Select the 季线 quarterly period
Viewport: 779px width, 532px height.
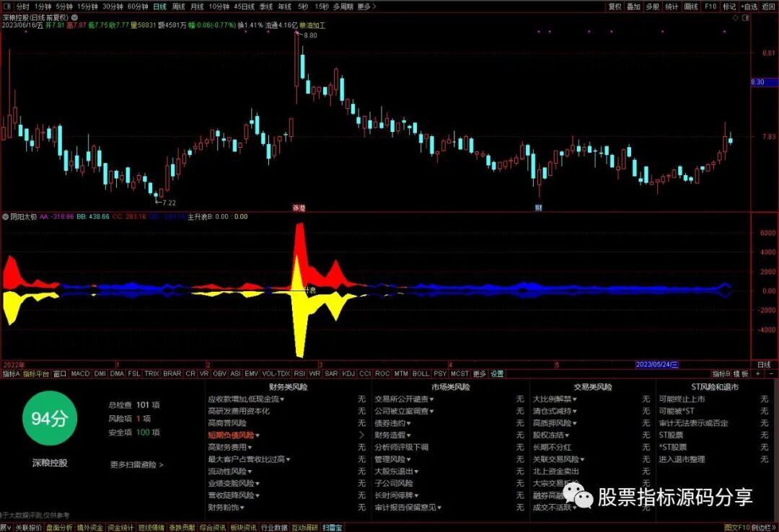(x=265, y=6)
